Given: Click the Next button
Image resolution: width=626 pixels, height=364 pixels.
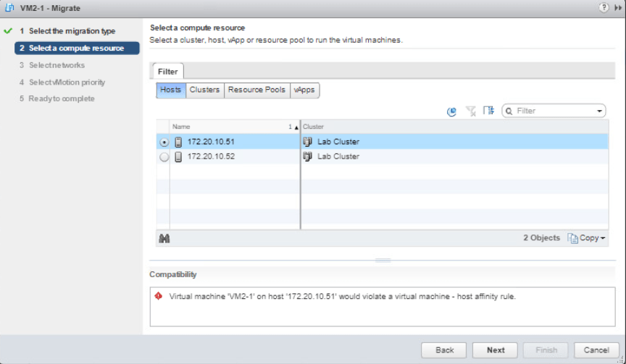Looking at the screenshot, I should (x=496, y=350).
